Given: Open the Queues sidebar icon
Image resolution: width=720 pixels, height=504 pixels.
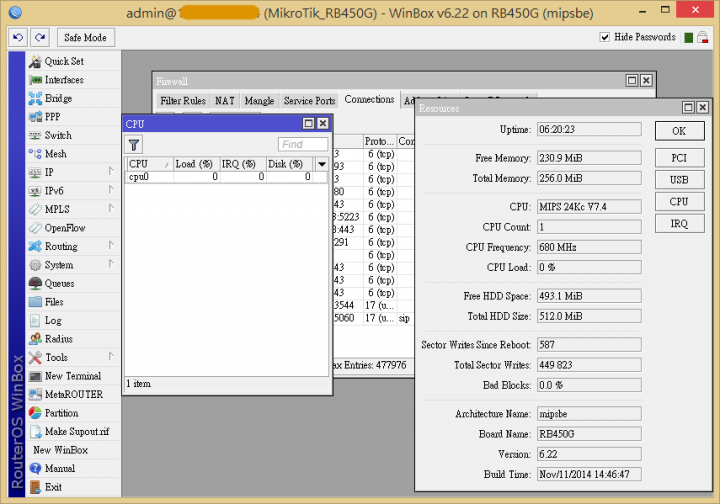Looking at the screenshot, I should click(x=35, y=283).
